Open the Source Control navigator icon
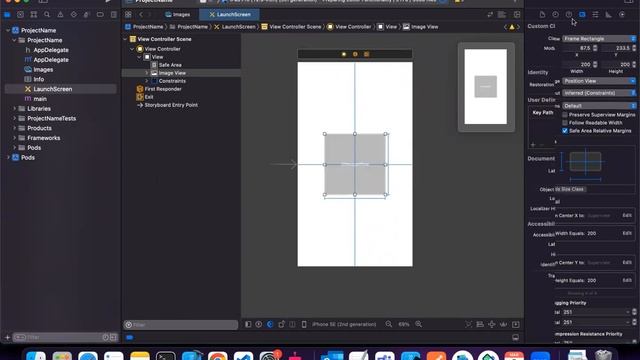Viewport: 640px width, 360px height. (20, 15)
